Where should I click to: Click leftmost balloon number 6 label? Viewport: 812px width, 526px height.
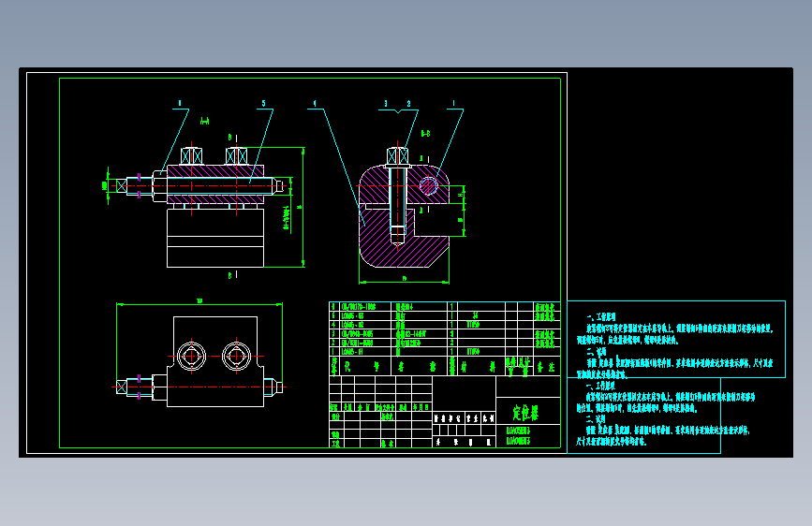180,104
